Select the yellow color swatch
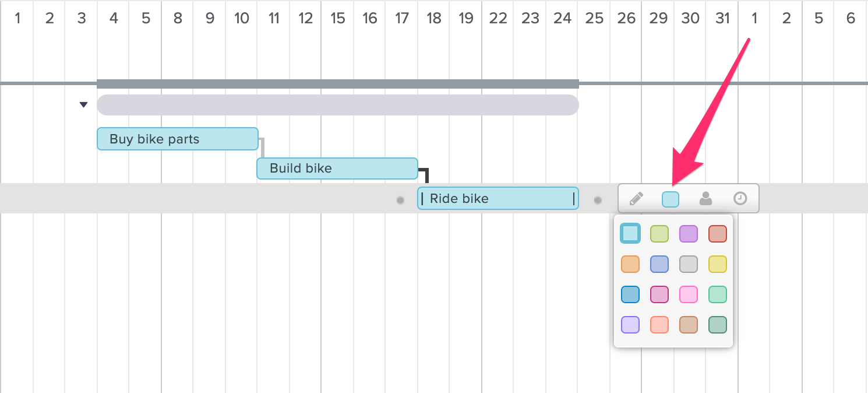Image resolution: width=868 pixels, height=393 pixels. coord(717,264)
